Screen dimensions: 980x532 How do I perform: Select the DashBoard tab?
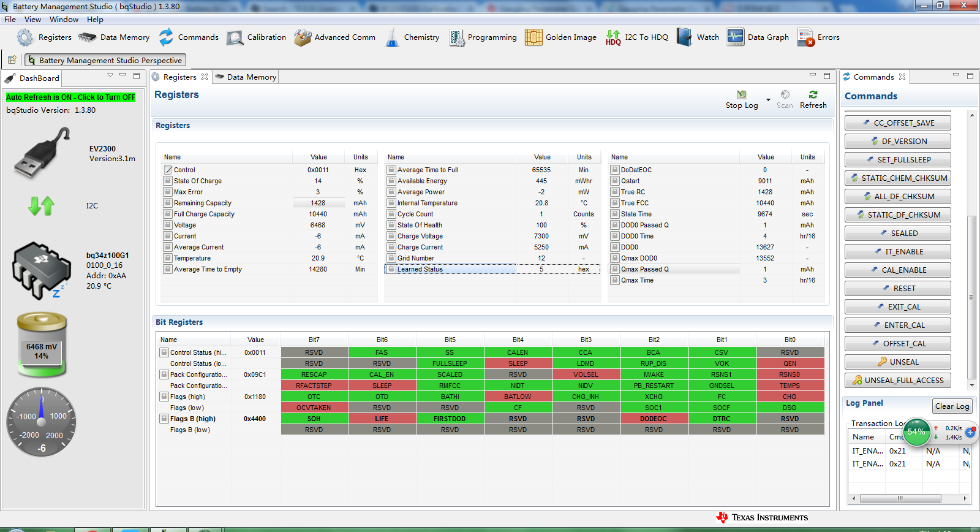(32, 78)
